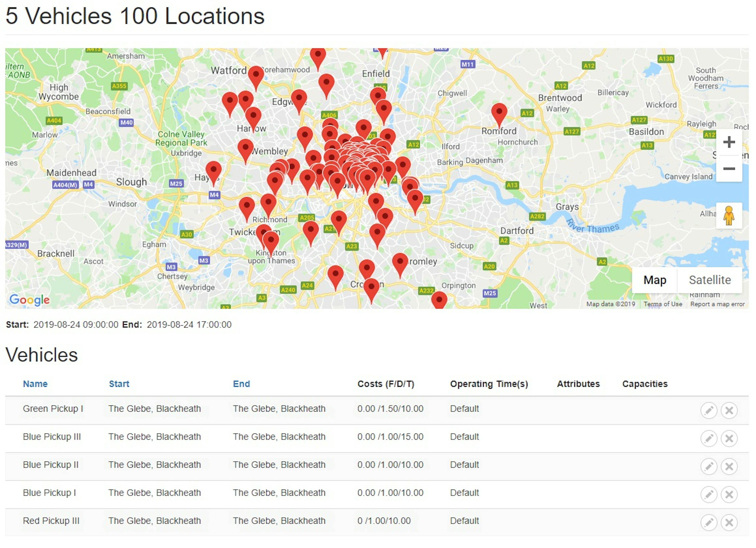Viewport: 756px width, 548px height.
Task: Zoom in on the map
Action: (729, 142)
